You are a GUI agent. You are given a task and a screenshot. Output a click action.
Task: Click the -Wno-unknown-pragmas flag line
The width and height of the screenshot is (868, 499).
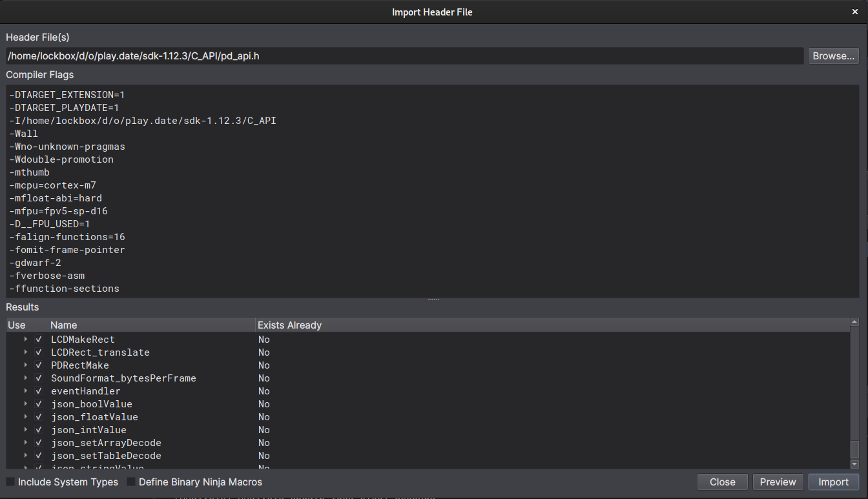[67, 147]
